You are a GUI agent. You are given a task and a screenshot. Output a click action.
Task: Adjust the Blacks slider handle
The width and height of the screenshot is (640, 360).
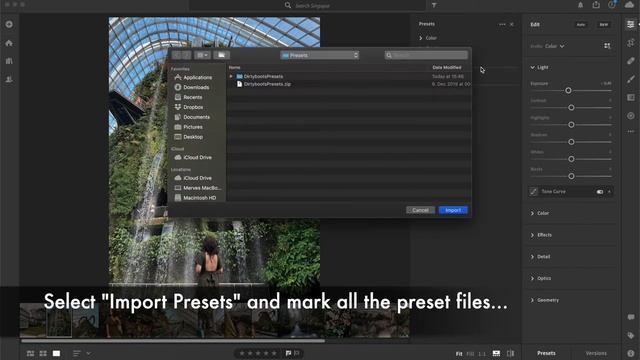point(571,176)
